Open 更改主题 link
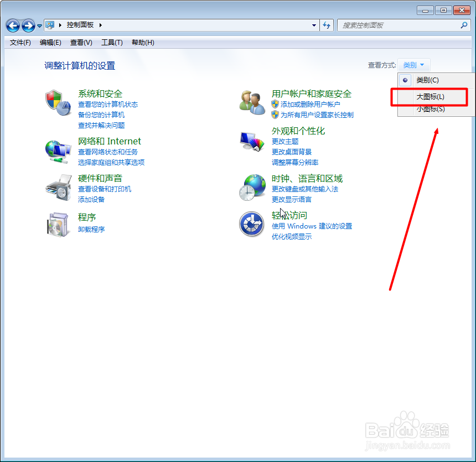This screenshot has height=462, width=476. click(x=285, y=142)
